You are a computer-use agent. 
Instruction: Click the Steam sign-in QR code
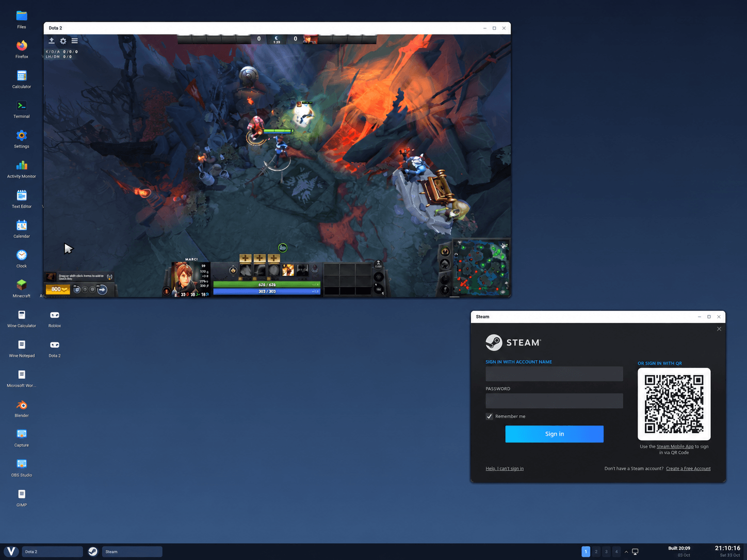coord(674,404)
